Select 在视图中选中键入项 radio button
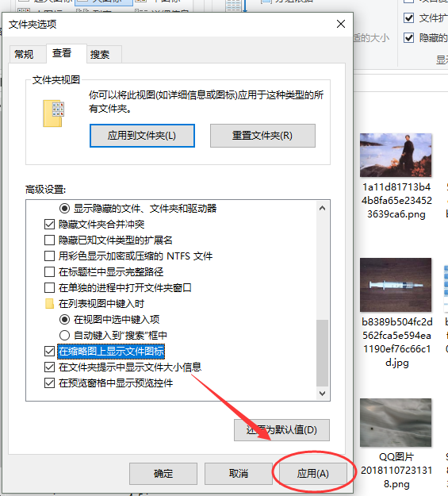 pos(64,320)
